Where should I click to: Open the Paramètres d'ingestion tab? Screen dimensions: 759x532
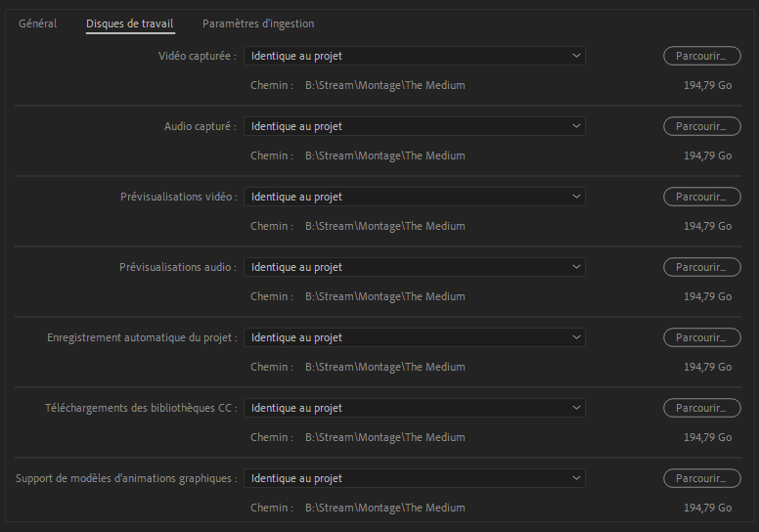258,23
